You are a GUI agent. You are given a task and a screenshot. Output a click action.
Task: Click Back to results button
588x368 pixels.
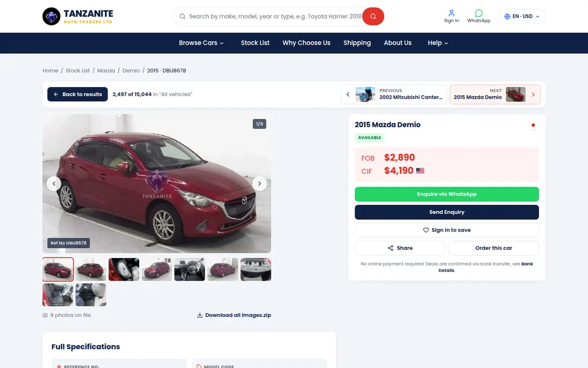[x=77, y=94]
